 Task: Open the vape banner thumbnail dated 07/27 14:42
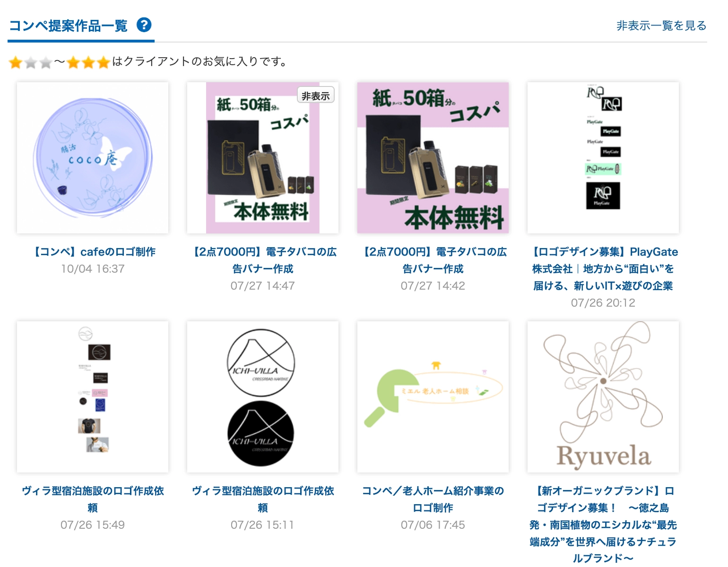[x=433, y=158]
